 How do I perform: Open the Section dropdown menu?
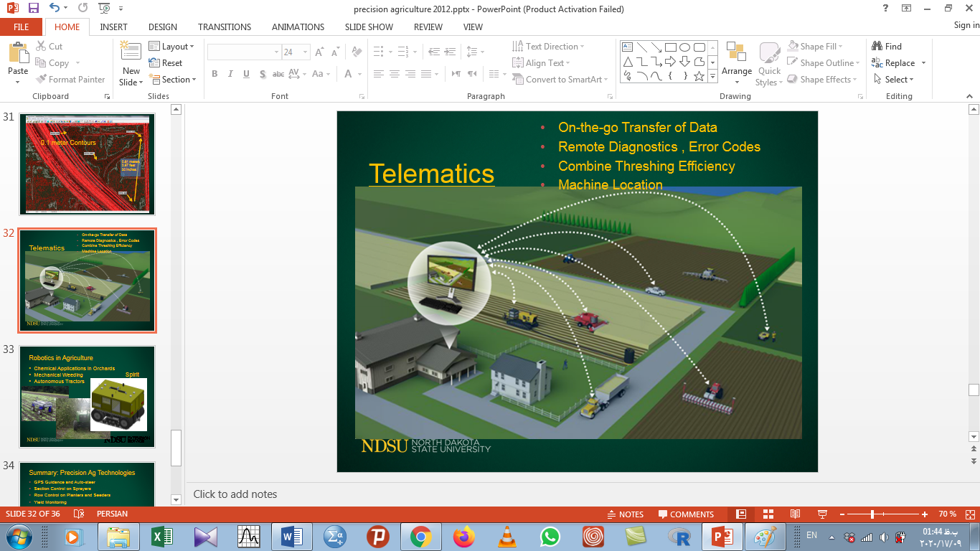pyautogui.click(x=172, y=80)
